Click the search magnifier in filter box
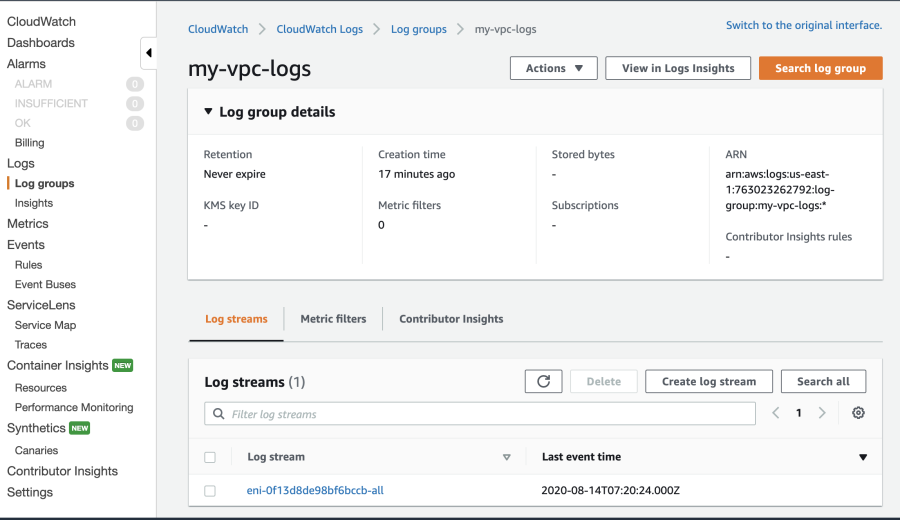The width and height of the screenshot is (900, 520). click(x=218, y=414)
